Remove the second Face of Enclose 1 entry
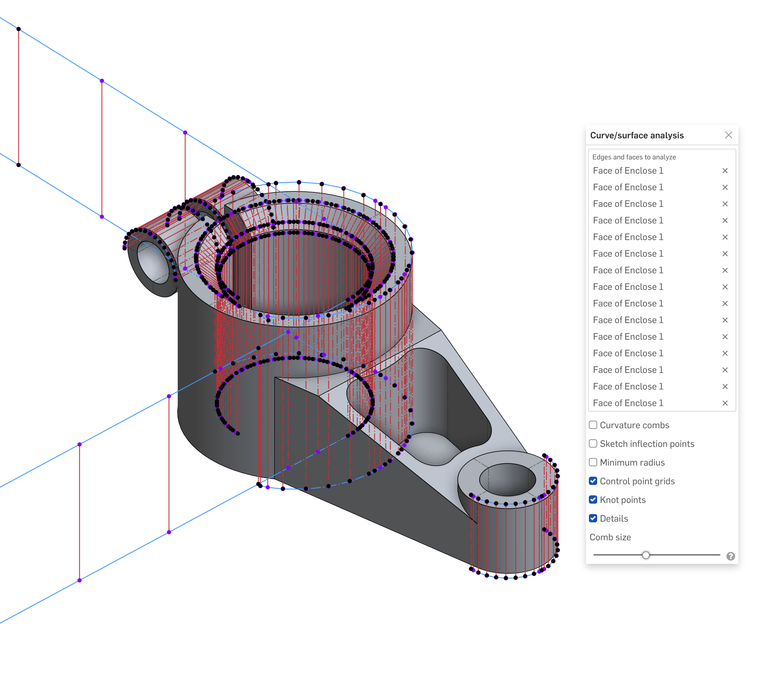The image size is (784, 687). (724, 187)
